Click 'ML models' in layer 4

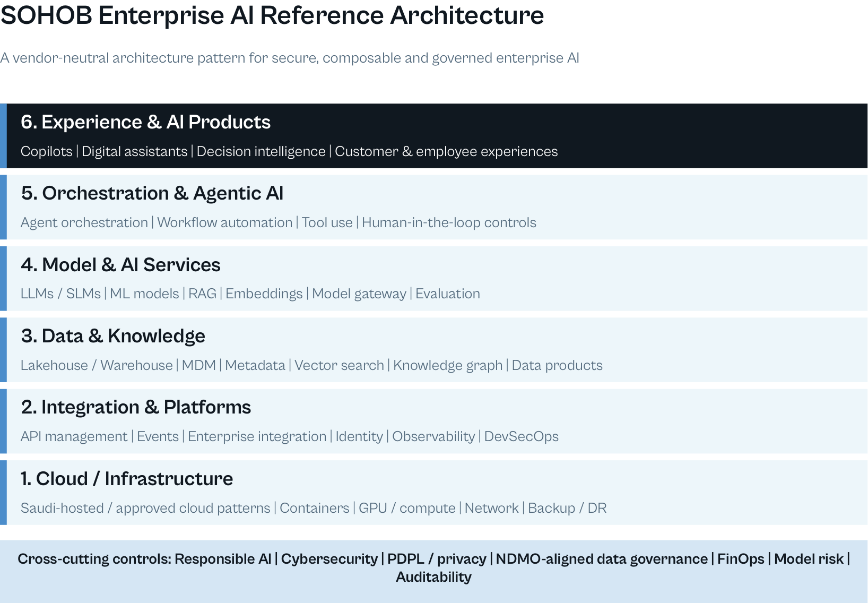(x=144, y=294)
